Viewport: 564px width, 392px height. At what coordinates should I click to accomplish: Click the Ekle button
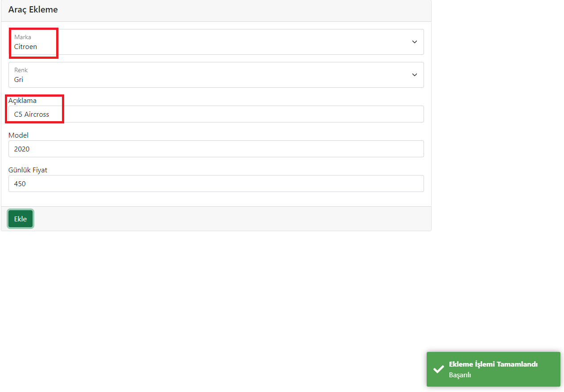point(20,218)
